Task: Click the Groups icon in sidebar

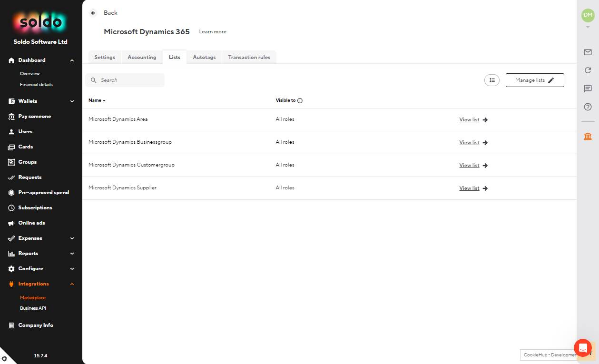Action: coord(11,162)
